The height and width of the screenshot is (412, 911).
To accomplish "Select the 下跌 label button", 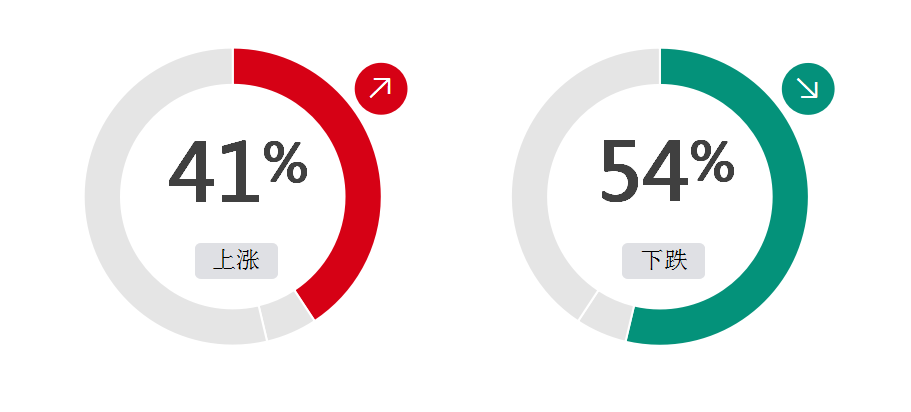I will coord(663,261).
